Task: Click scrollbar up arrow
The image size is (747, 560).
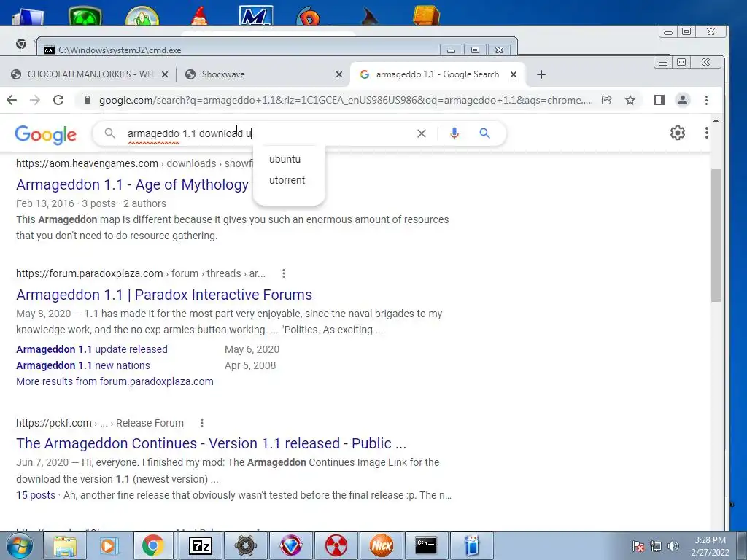Action: [716, 120]
